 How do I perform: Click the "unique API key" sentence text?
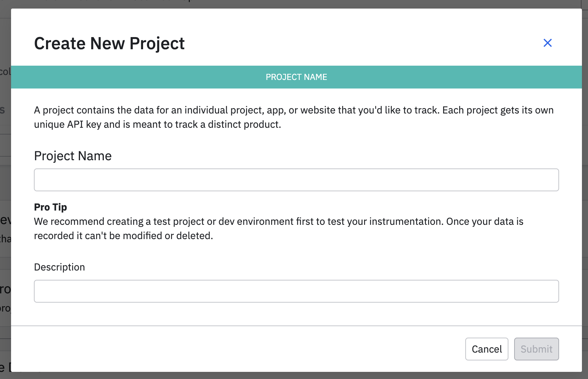(x=157, y=125)
